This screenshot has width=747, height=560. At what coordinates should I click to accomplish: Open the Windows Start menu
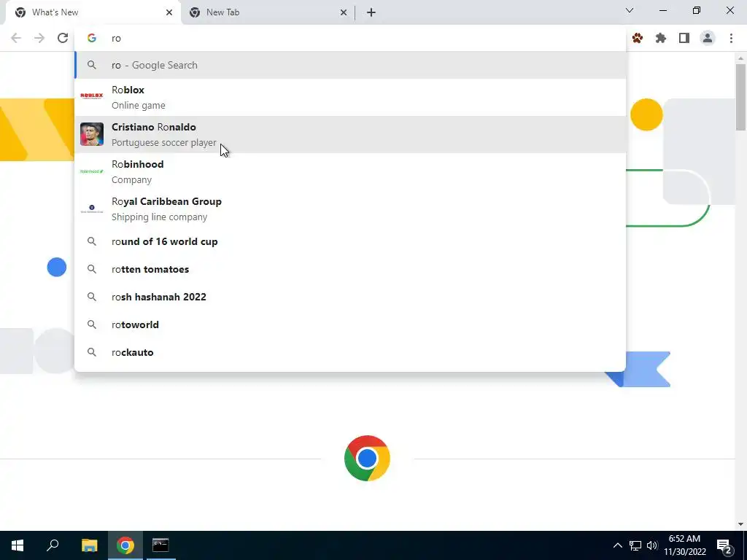tap(18, 545)
